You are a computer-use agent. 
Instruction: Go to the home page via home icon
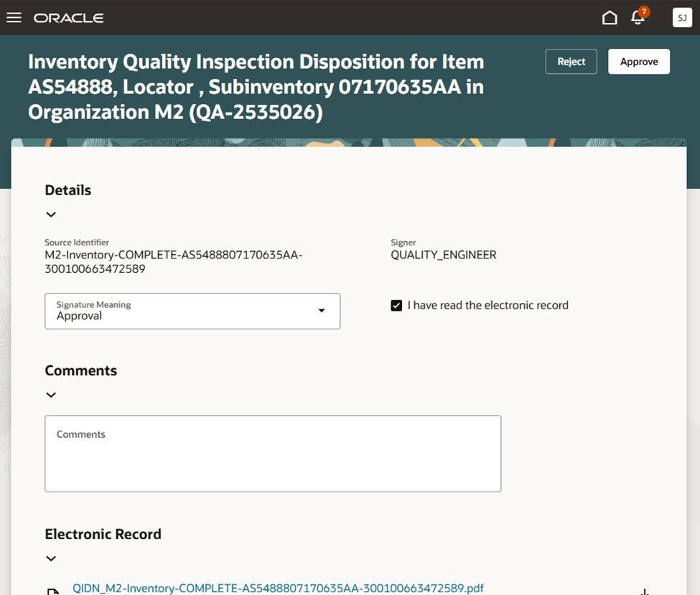pos(610,17)
